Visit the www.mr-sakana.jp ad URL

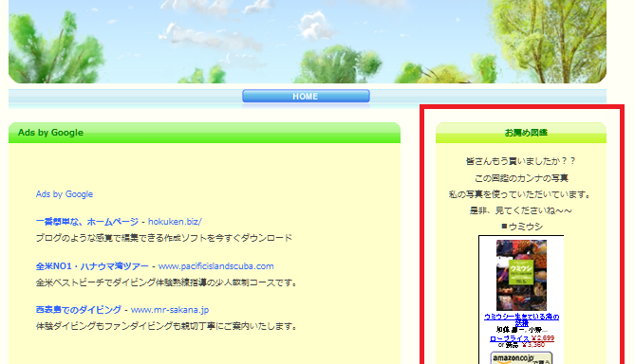[170, 310]
